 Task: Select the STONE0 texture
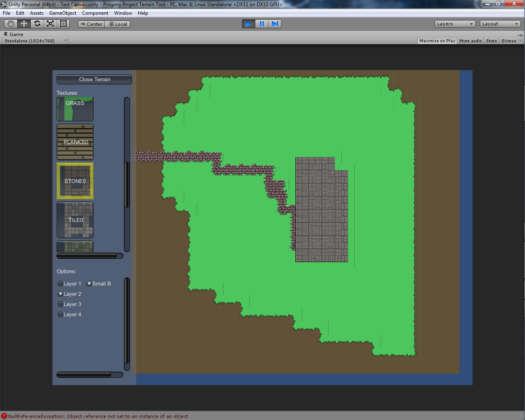[75, 181]
